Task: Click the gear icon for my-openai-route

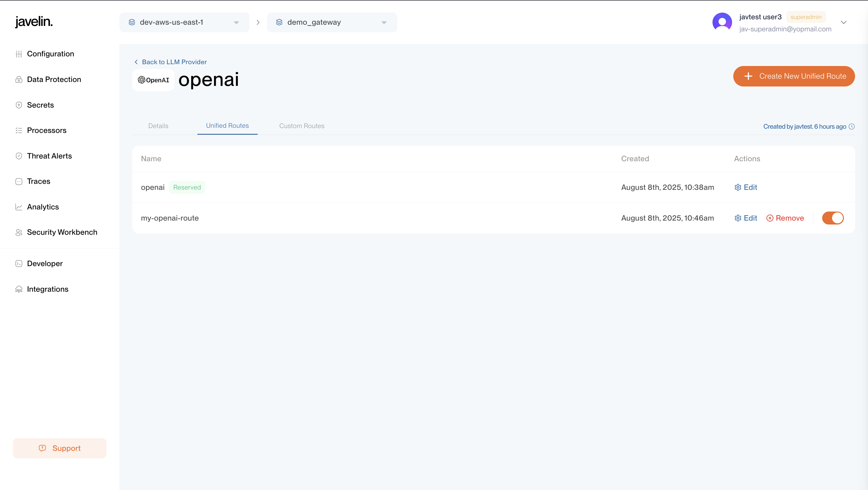Action: point(738,218)
